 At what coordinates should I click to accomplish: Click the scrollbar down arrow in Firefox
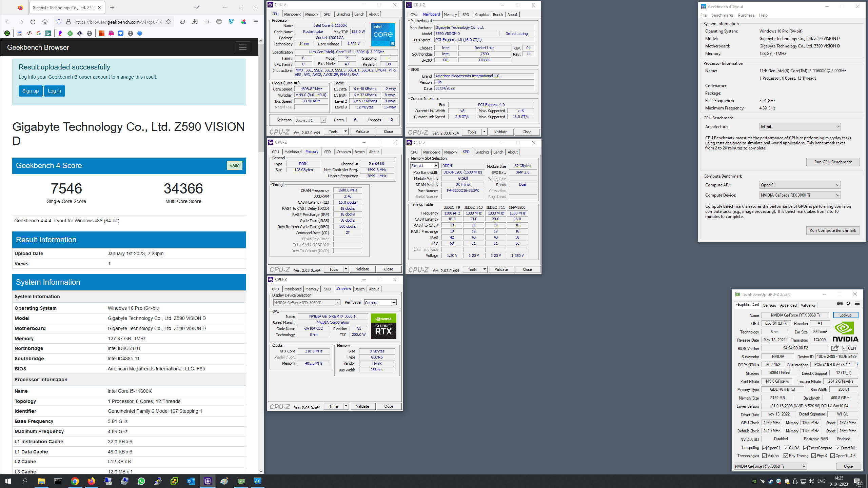(261, 471)
